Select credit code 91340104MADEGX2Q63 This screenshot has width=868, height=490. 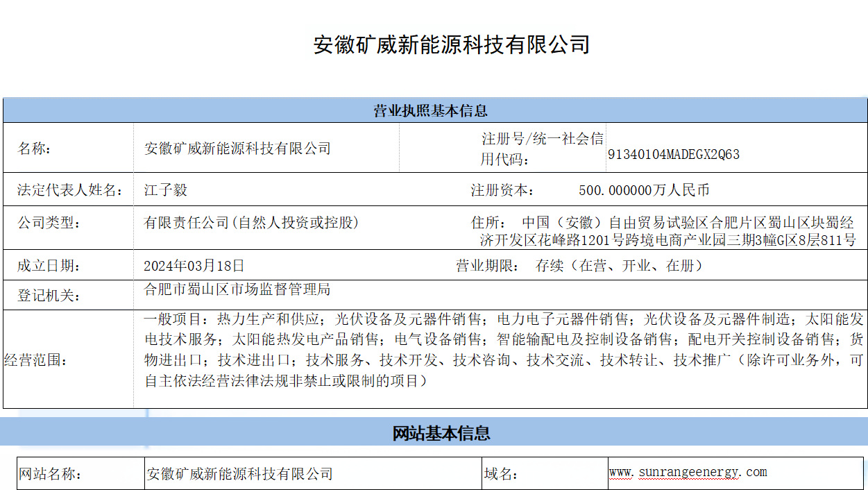click(673, 155)
